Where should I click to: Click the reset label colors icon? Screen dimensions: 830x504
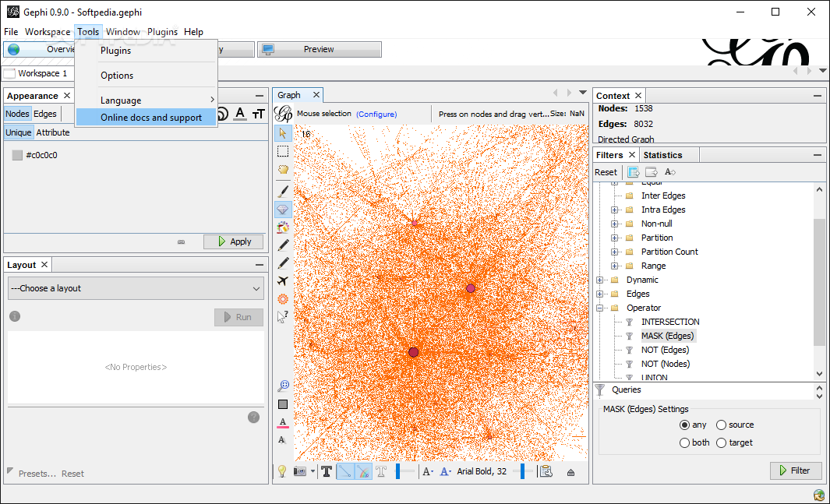click(x=283, y=422)
